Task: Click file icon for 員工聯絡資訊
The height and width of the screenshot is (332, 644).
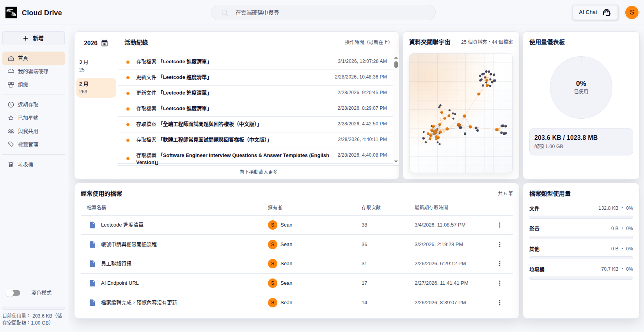Action: [x=92, y=264]
